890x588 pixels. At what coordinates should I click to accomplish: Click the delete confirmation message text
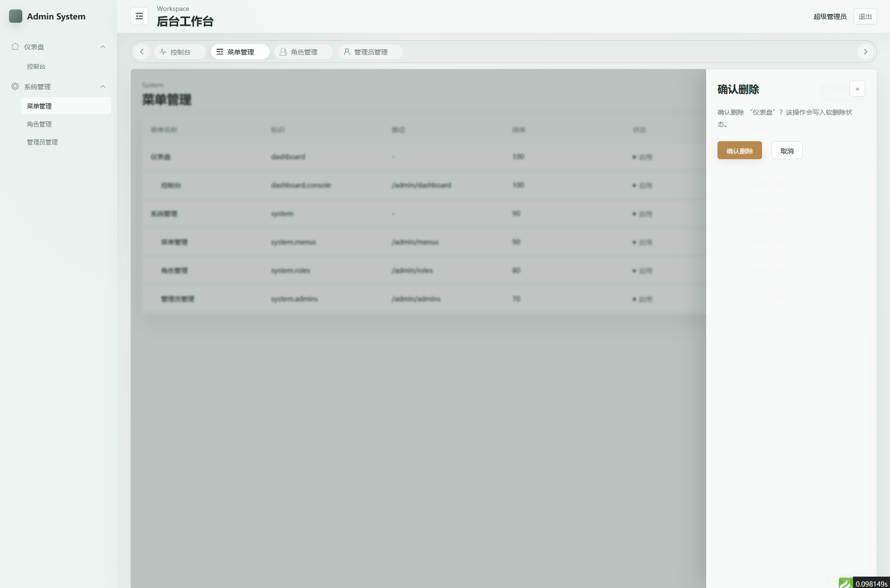pos(785,118)
